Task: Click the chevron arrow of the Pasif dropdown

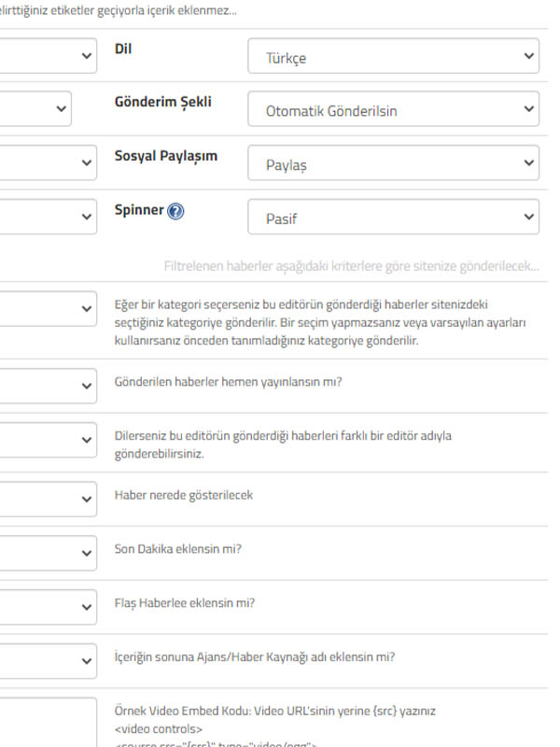Action: tap(529, 218)
